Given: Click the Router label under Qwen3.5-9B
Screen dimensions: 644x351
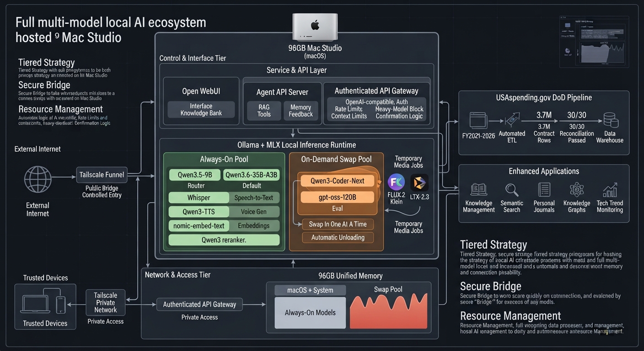Looking at the screenshot, I should pos(196,186).
